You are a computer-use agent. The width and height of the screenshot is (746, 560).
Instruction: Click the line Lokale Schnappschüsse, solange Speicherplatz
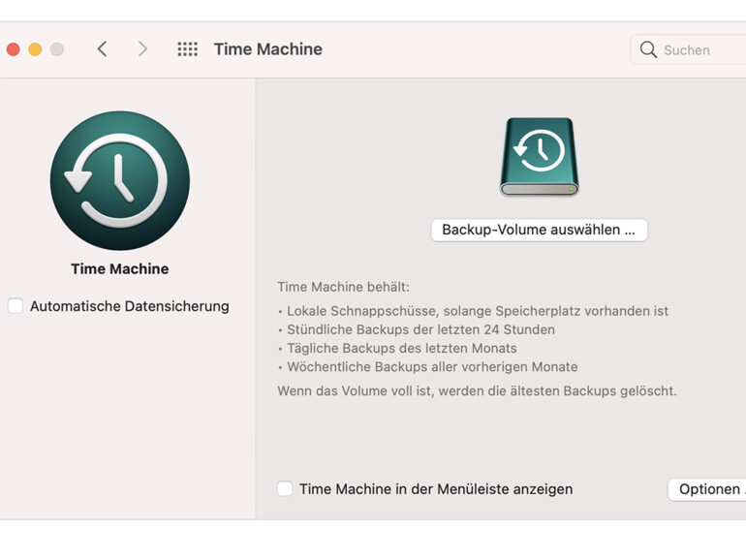tap(478, 311)
